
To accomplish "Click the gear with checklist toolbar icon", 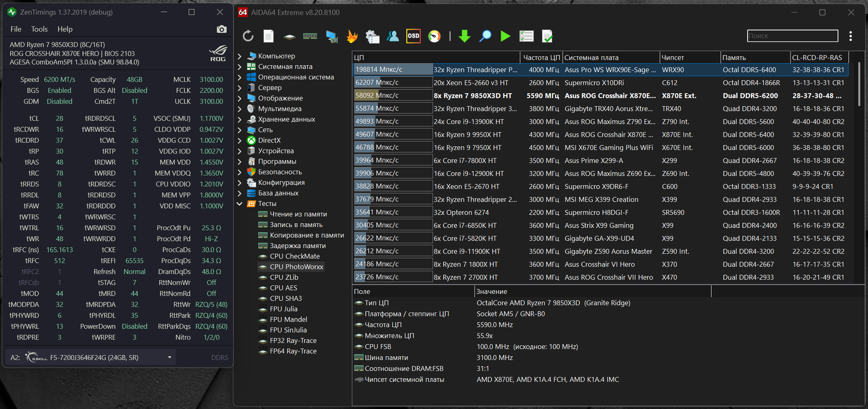I will pyautogui.click(x=372, y=36).
